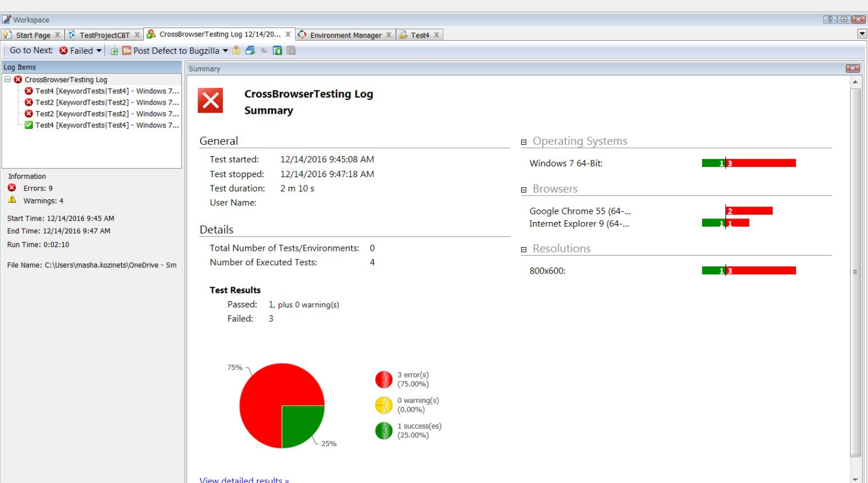Collapse the Operating Systems section
868x483 pixels.
click(x=524, y=142)
